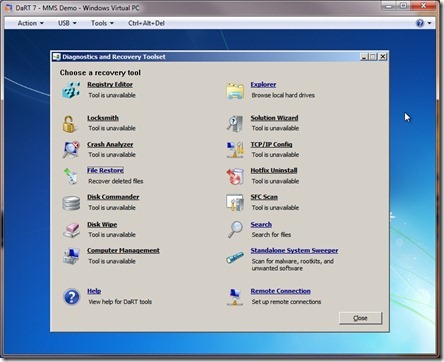Click 'Scan for malware, rootkits' description text

[293, 265]
